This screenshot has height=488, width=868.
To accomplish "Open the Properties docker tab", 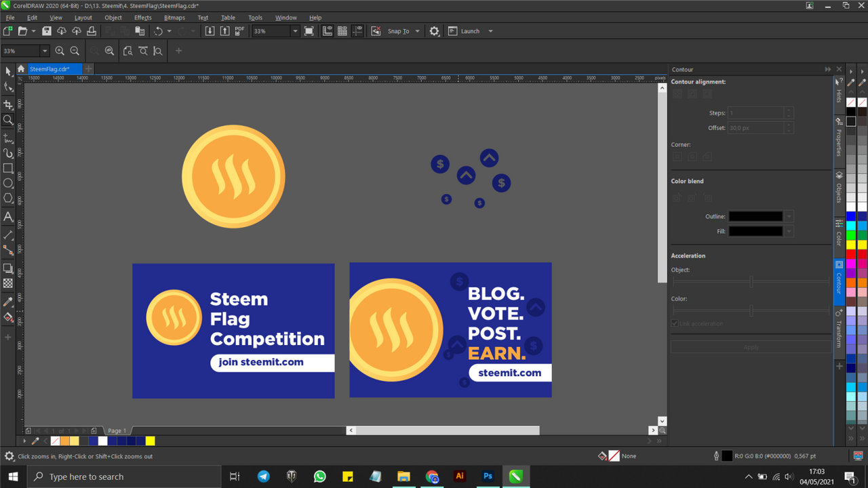I will (x=839, y=138).
